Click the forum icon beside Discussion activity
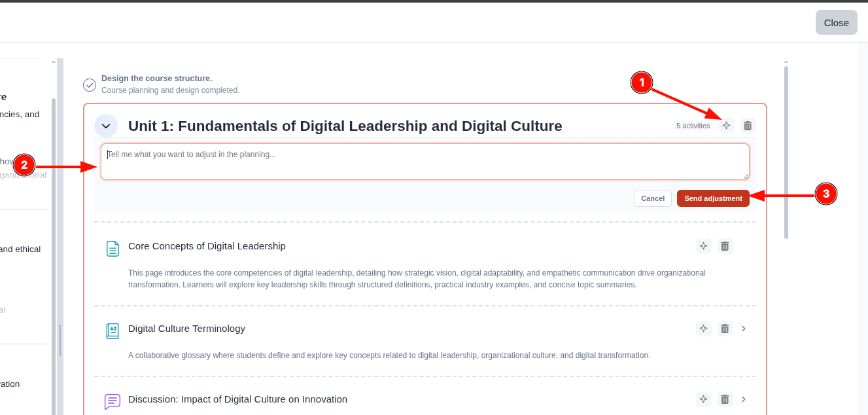This screenshot has width=868, height=415. pos(113,401)
